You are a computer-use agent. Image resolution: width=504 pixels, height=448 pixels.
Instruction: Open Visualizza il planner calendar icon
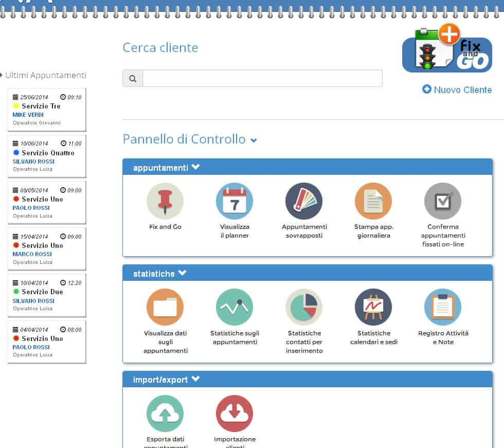235,201
